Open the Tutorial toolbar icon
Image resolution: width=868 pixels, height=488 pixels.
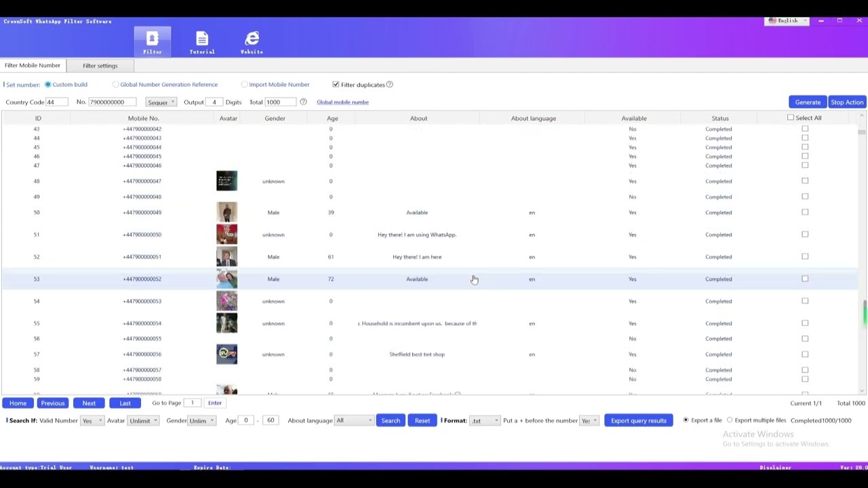pyautogui.click(x=202, y=42)
